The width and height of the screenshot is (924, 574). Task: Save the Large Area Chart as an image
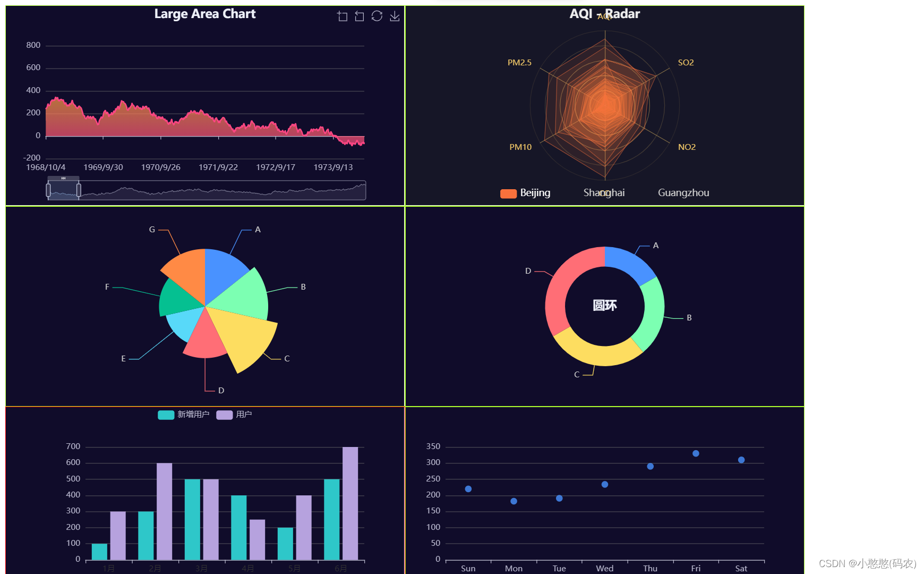395,16
